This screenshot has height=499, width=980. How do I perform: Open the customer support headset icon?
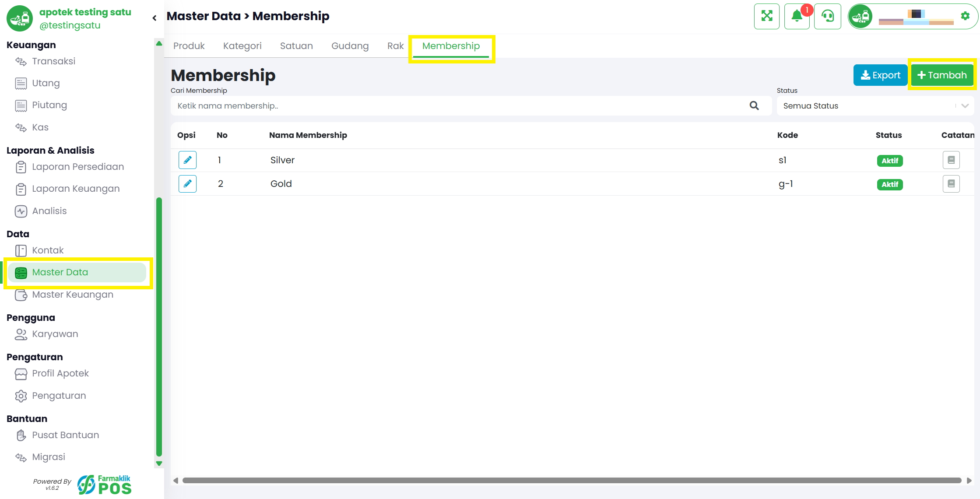click(x=827, y=16)
